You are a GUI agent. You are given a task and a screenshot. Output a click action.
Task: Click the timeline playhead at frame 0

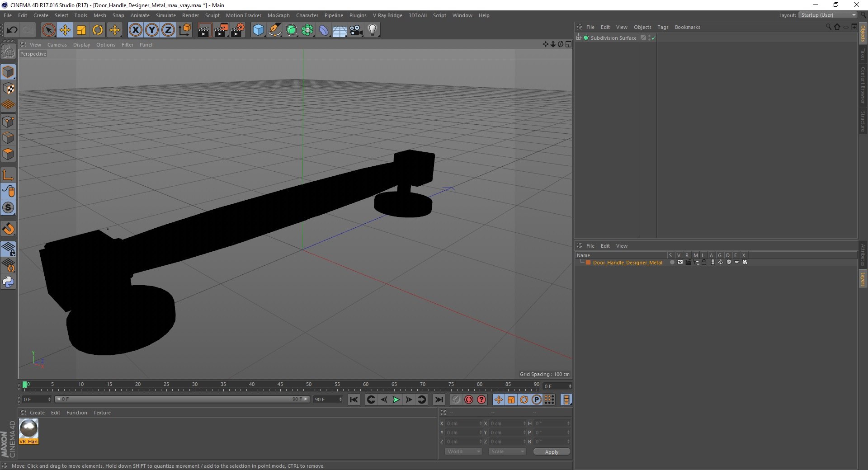coord(25,385)
